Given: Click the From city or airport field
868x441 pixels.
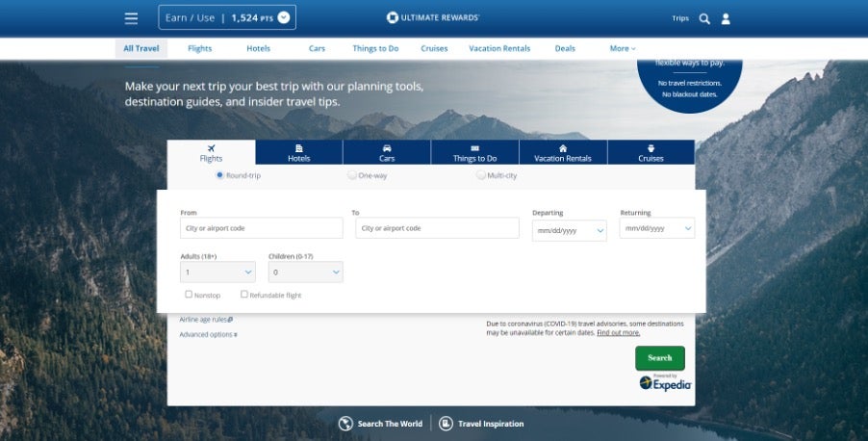Looking at the screenshot, I should (261, 228).
